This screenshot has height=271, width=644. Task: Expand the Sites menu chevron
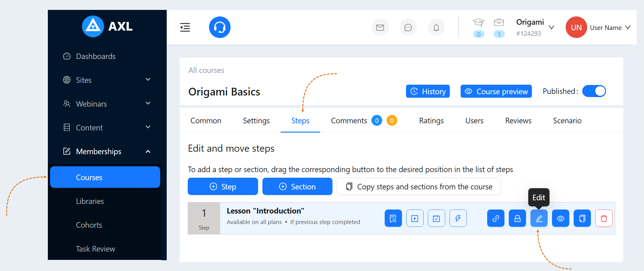(148, 79)
